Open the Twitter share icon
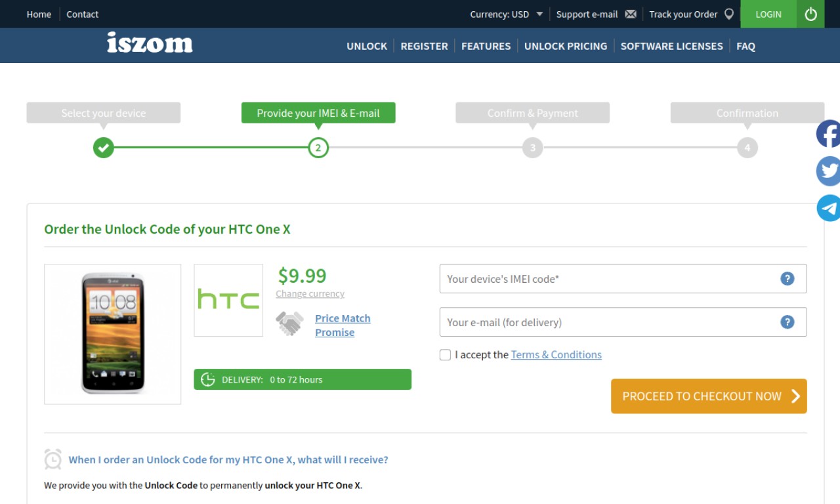Image resolution: width=840 pixels, height=504 pixels. point(828,171)
